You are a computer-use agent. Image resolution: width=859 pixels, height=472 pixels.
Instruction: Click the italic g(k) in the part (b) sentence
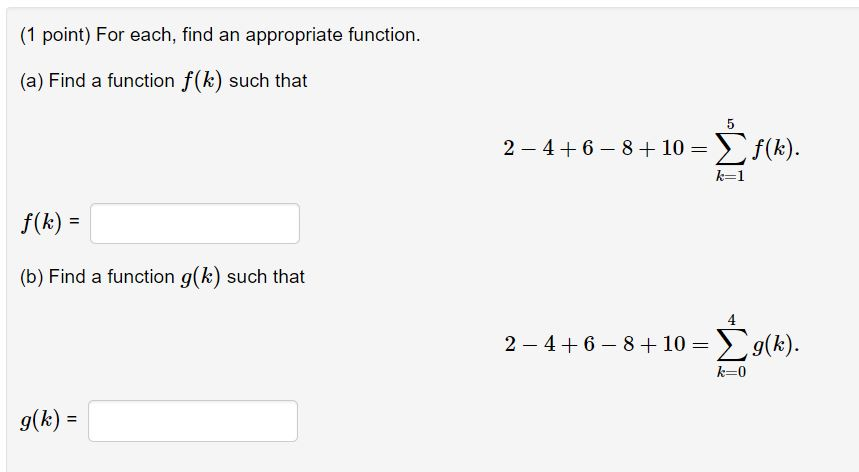pos(201,277)
